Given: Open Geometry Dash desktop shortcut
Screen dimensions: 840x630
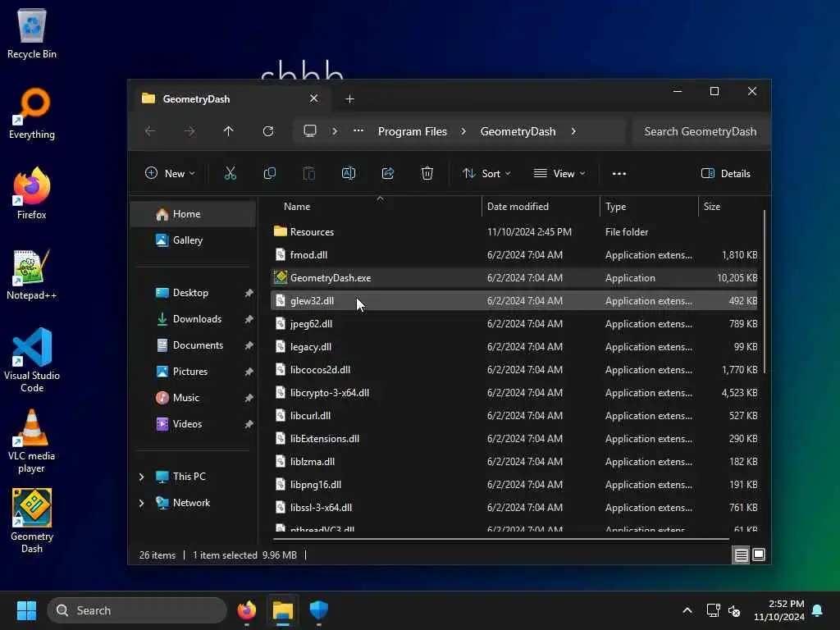Looking at the screenshot, I should [32, 521].
